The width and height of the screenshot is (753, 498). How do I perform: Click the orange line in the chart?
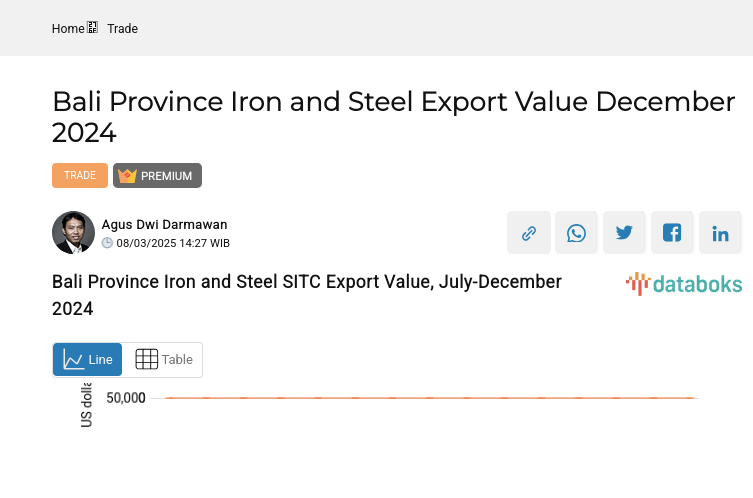pos(430,398)
